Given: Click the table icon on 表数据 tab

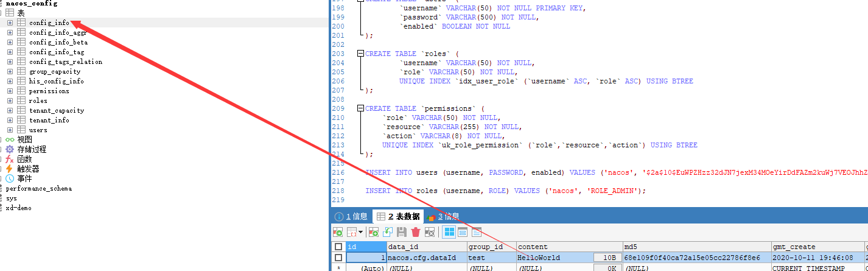Looking at the screenshot, I should pos(381,216).
